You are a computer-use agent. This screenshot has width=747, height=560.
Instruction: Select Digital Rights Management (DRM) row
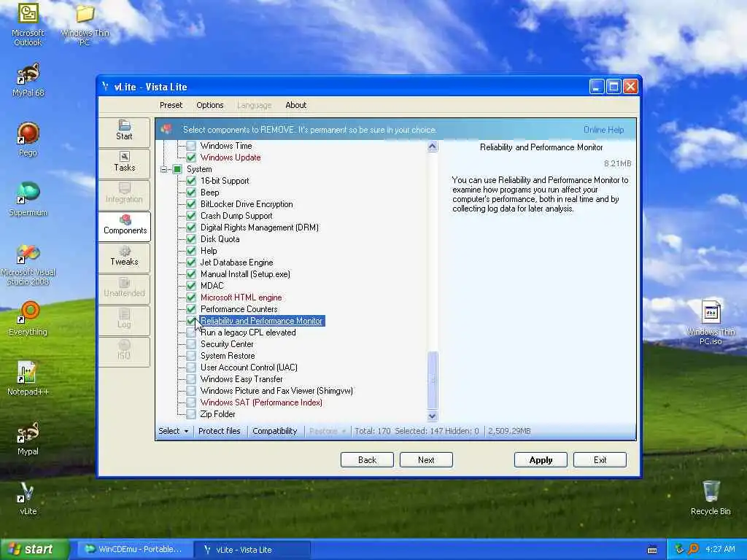pos(260,227)
